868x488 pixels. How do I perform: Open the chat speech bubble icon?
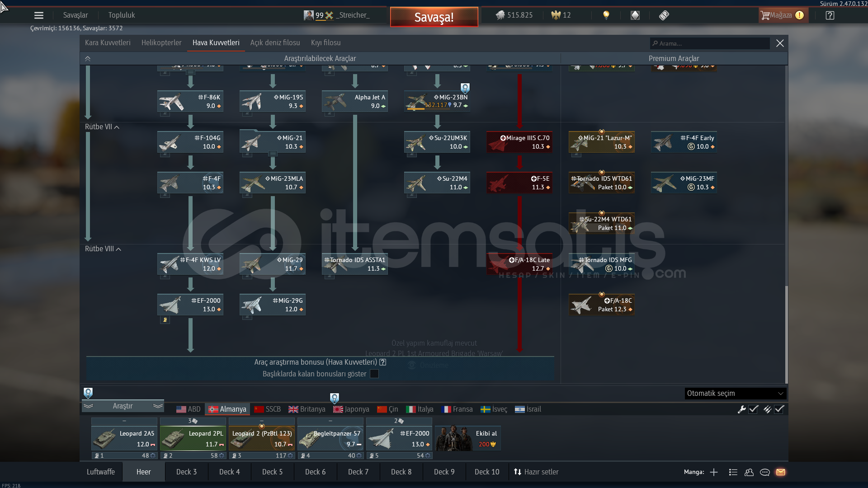click(x=765, y=472)
